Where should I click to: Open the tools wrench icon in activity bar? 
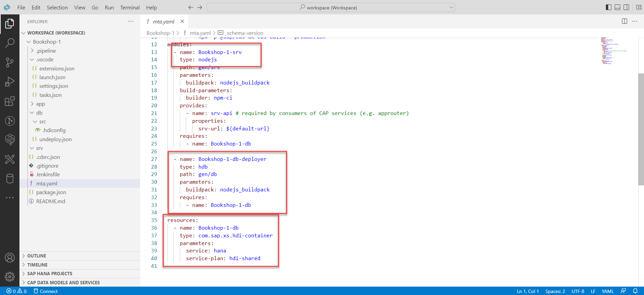click(10, 159)
